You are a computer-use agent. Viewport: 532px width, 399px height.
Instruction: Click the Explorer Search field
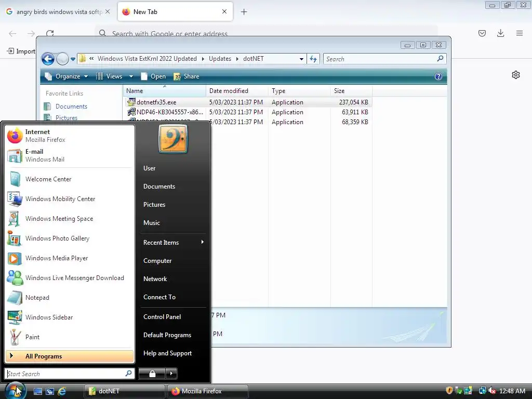[385, 59]
